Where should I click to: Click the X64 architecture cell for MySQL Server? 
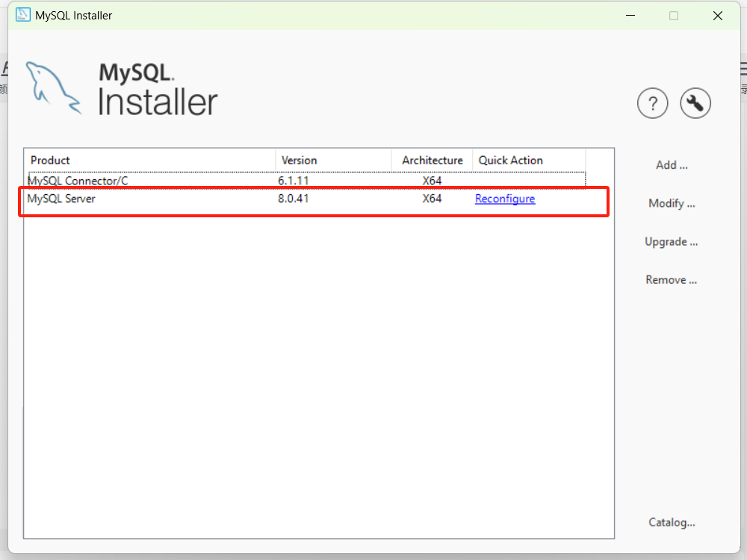click(432, 199)
